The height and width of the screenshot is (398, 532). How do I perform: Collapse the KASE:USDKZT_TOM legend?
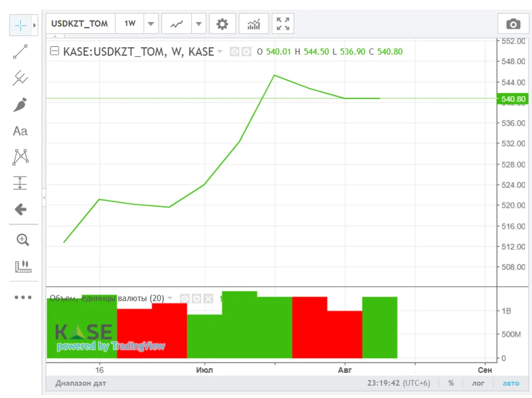(54, 52)
